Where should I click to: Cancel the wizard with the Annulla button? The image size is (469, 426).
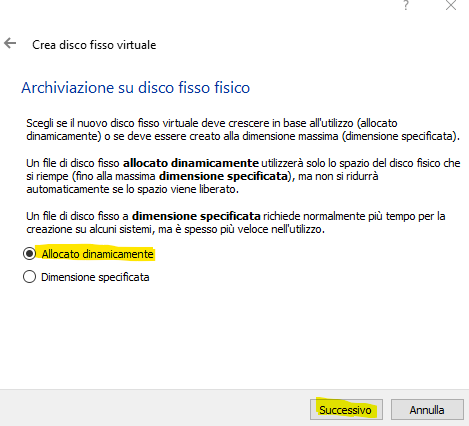point(427,409)
